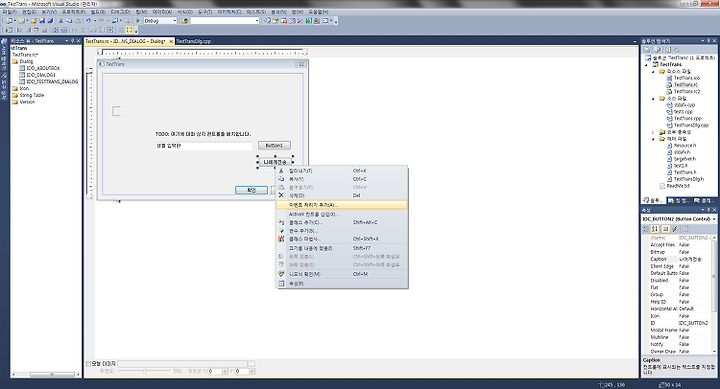Open the Debug menu in the menu bar
720x389 pixels.
click(121, 11)
